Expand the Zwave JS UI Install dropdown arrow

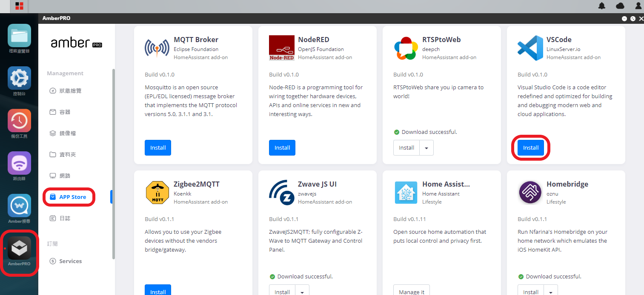click(302, 290)
